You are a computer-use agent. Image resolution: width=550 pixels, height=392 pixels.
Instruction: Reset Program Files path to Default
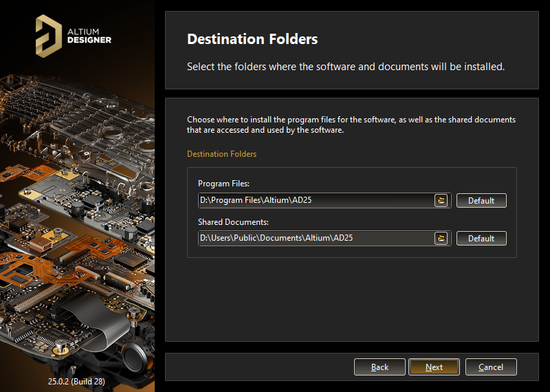tap(481, 200)
